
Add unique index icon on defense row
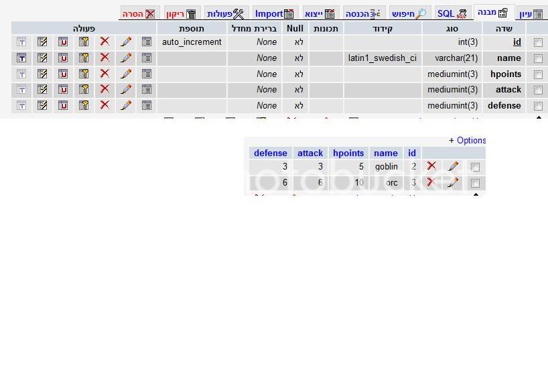63,105
